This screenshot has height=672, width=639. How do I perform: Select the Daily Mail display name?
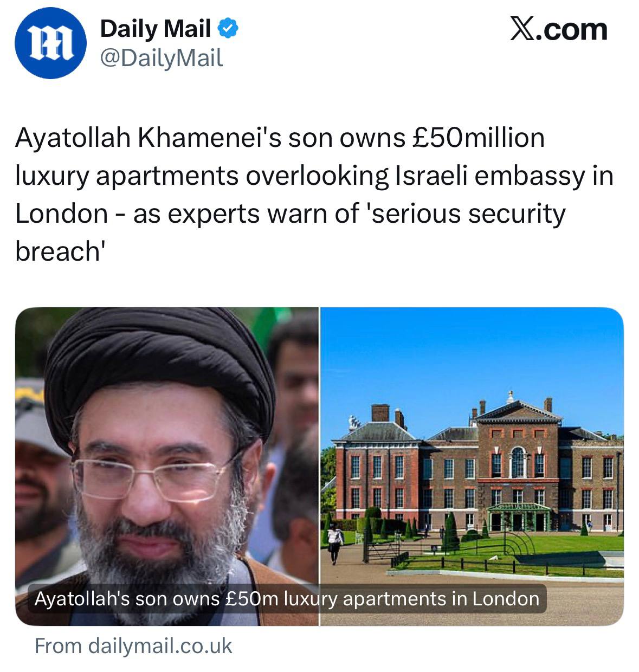click(156, 28)
